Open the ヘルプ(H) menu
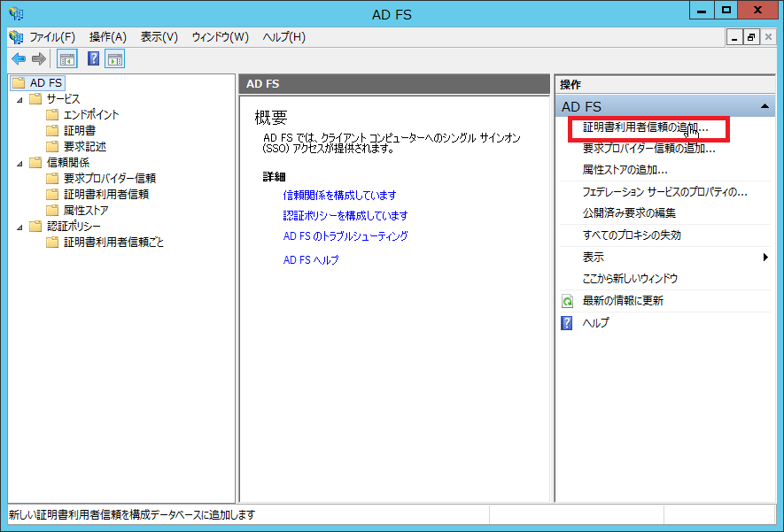 [x=284, y=37]
